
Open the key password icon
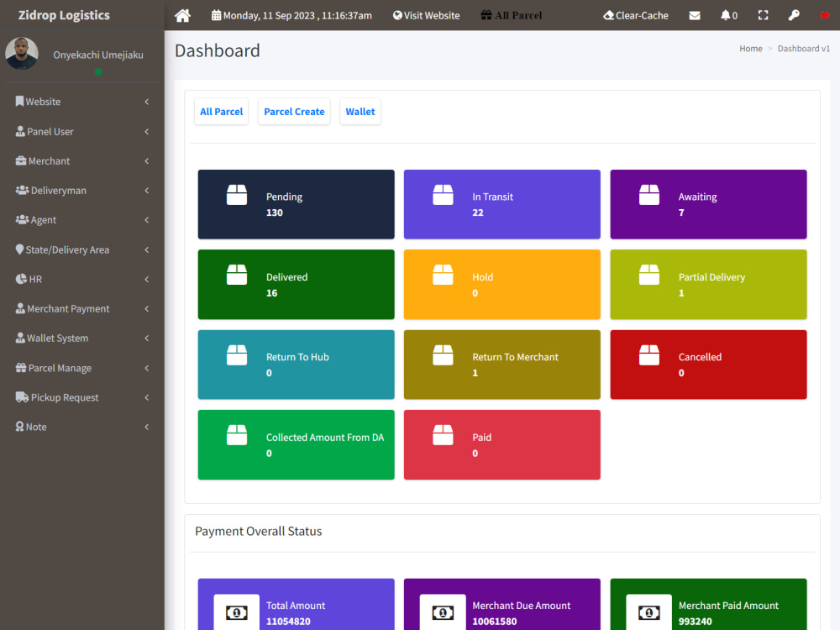794,15
